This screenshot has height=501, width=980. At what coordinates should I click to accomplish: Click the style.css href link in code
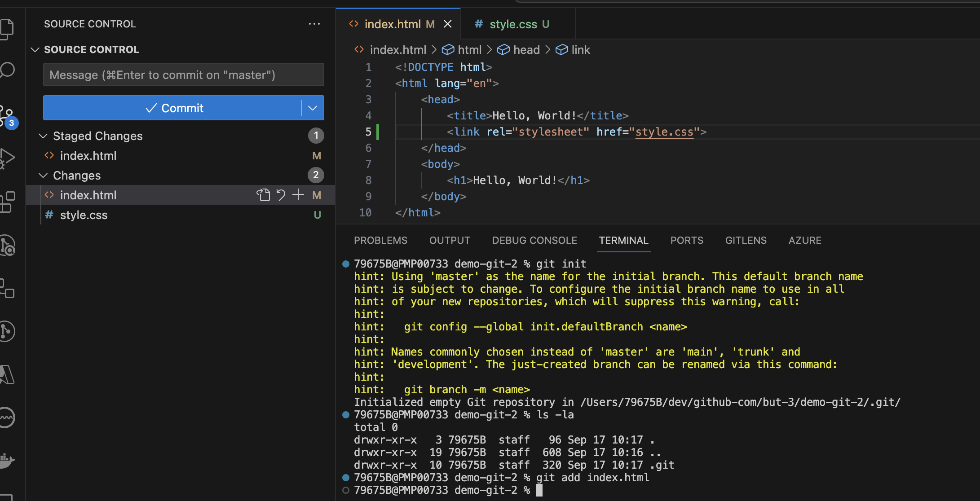coord(664,132)
